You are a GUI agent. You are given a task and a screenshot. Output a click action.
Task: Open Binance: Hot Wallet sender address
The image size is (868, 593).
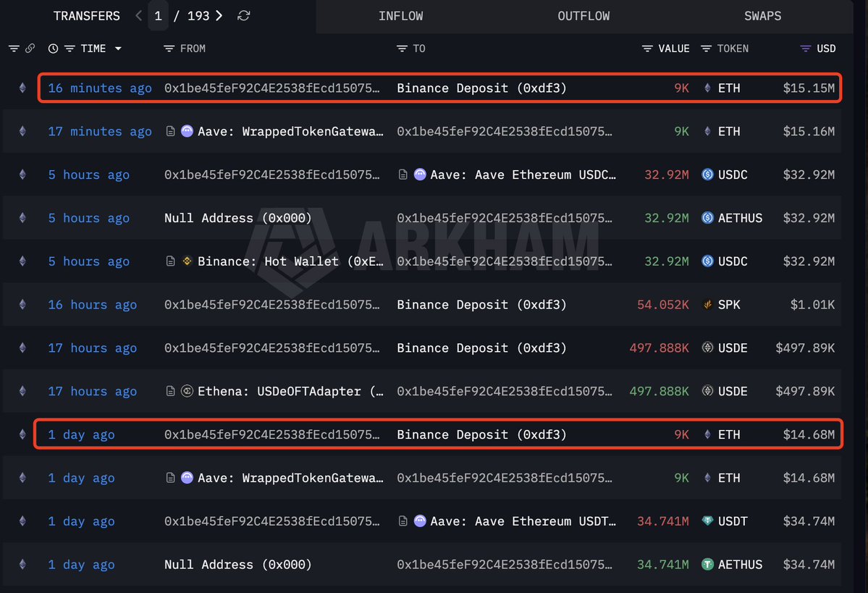(x=290, y=261)
